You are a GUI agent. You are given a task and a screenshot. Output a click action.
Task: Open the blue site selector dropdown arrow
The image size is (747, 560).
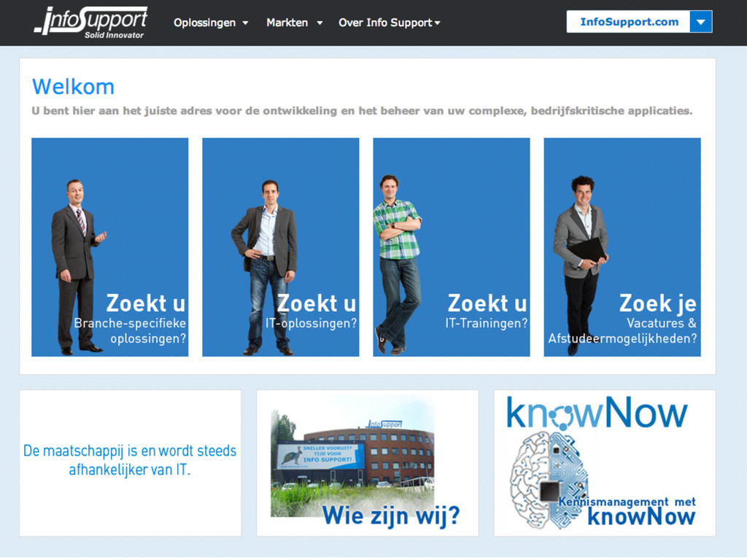tap(701, 21)
